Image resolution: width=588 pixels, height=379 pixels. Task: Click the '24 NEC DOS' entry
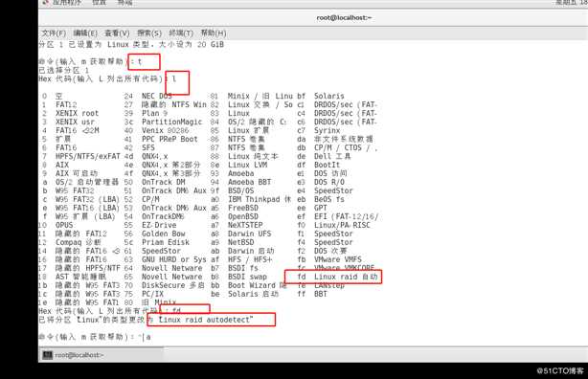[x=148, y=96]
